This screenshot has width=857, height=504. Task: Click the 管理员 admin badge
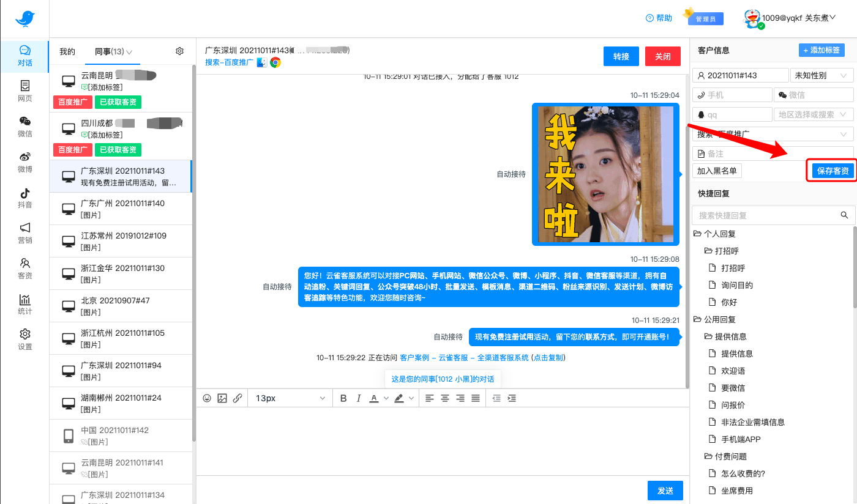(705, 18)
